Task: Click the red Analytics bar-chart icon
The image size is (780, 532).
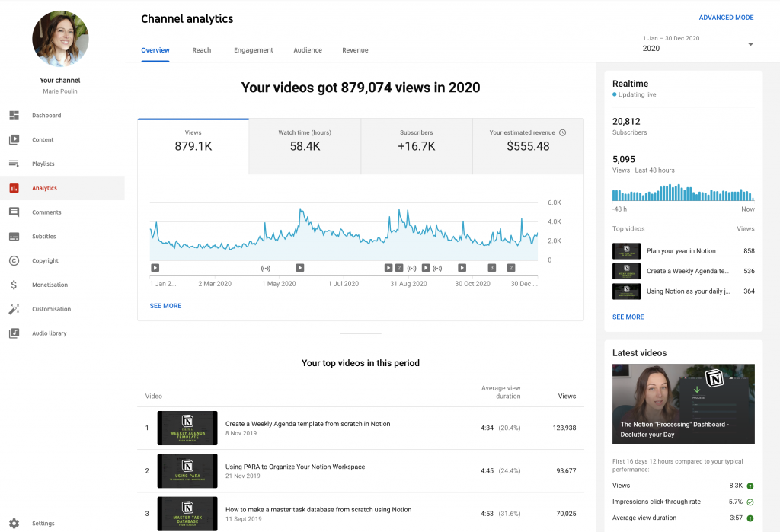Action: pos(14,188)
